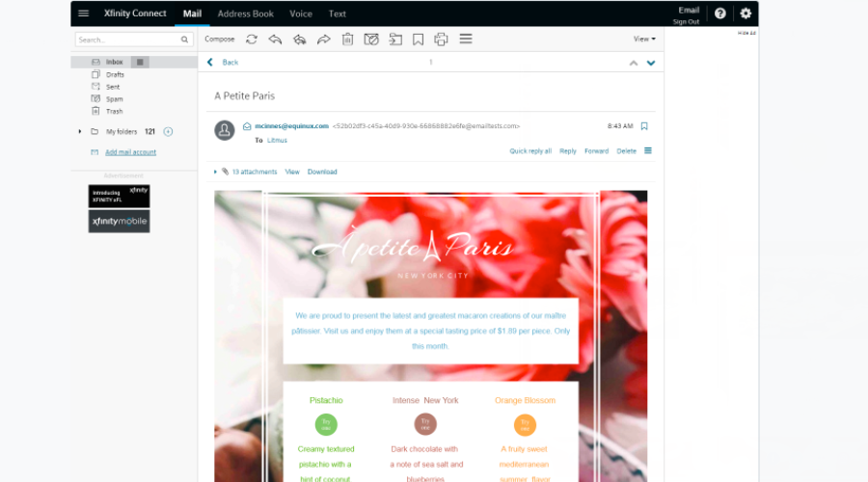Click the Delete link in message header

626,151
